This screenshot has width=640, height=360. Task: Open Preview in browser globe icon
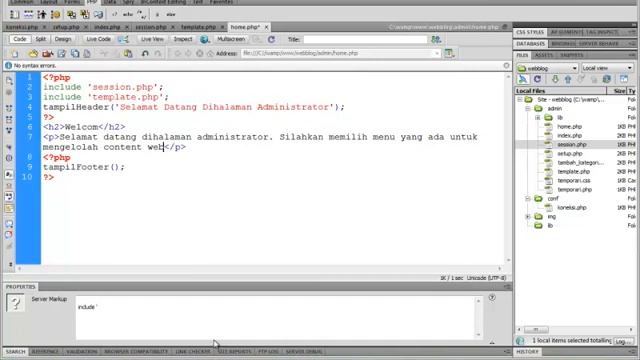point(204,39)
